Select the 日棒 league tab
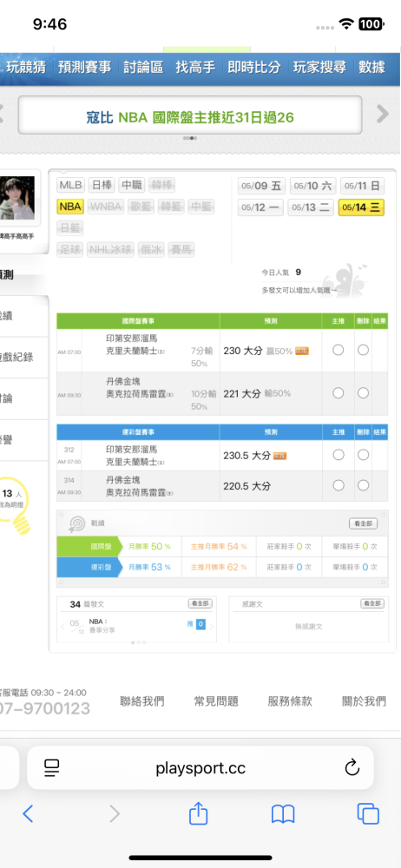The width and height of the screenshot is (401, 868). click(x=102, y=185)
